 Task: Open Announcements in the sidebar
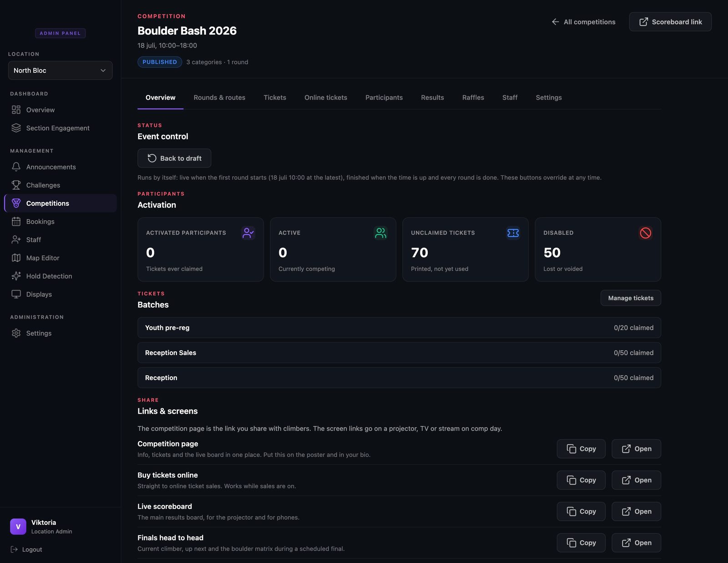click(x=60, y=167)
